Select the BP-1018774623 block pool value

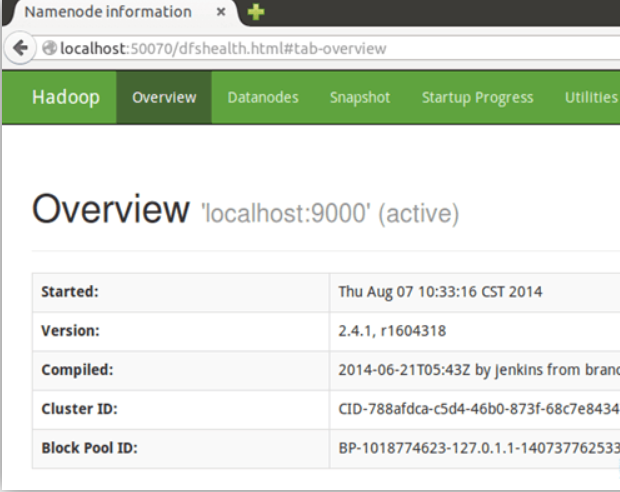click(479, 448)
